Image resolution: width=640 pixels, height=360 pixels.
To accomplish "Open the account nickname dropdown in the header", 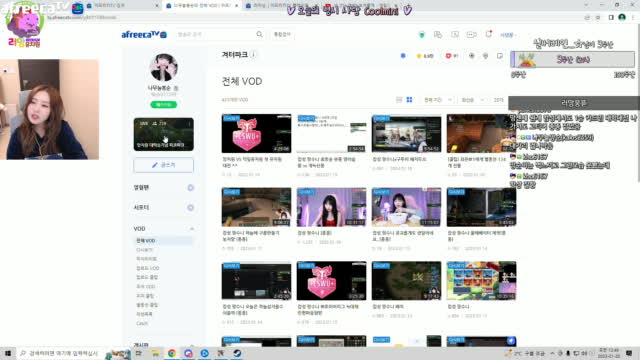I will tap(508, 35).
